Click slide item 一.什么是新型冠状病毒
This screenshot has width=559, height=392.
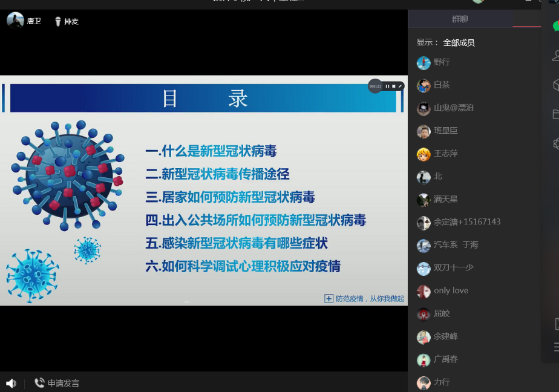pos(211,151)
